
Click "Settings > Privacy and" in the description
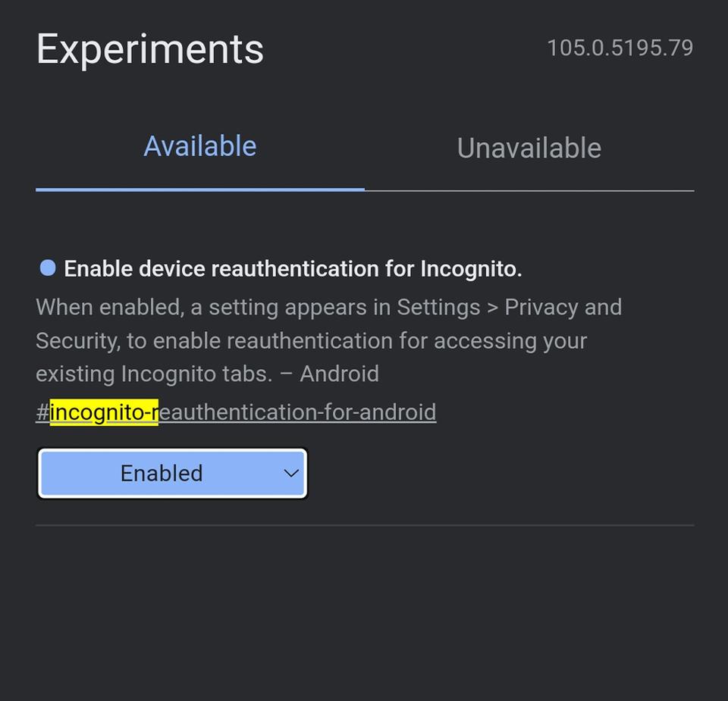[x=509, y=308]
